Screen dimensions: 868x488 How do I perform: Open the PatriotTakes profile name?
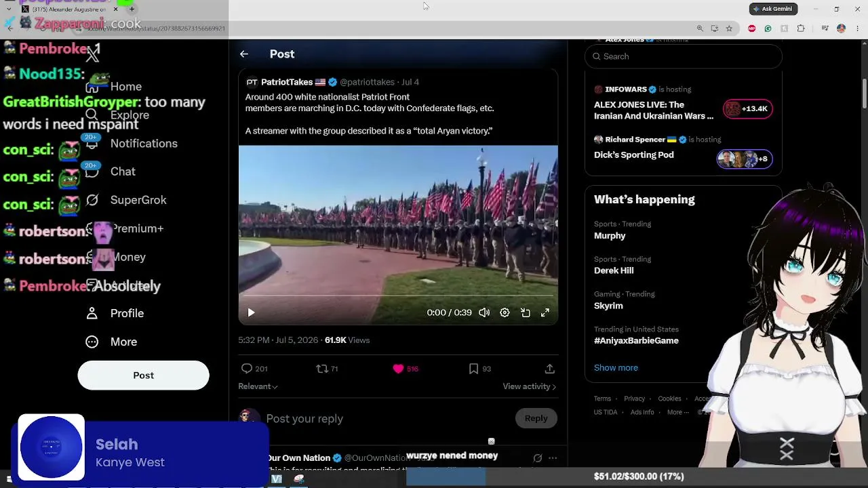(x=287, y=82)
